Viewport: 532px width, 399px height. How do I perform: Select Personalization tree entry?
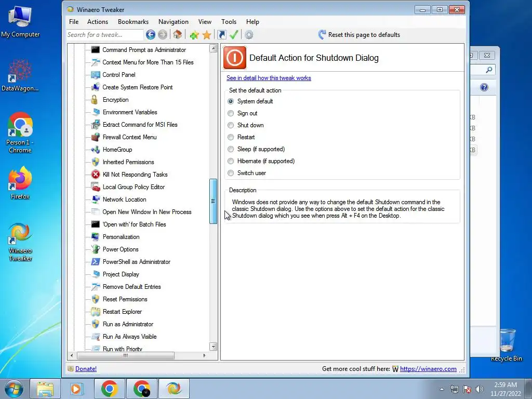pyautogui.click(x=121, y=237)
